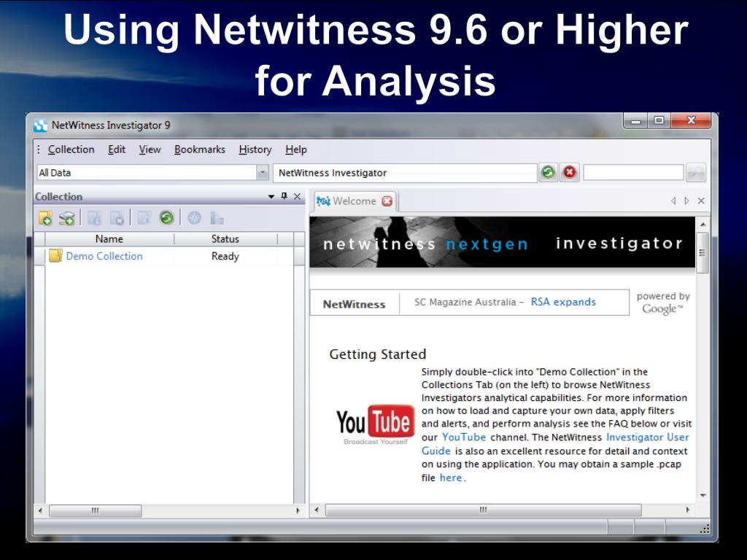This screenshot has height=560, width=747.
Task: Click the 'Getting Started' heading
Action: coord(378,354)
